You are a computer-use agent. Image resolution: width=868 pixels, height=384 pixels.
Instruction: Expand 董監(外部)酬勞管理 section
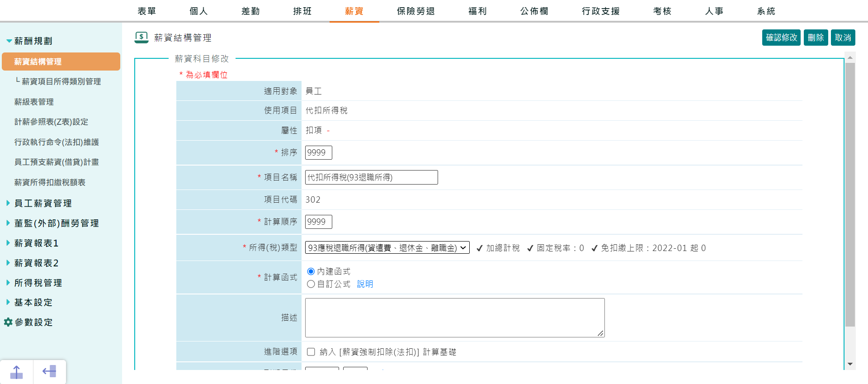click(52, 223)
